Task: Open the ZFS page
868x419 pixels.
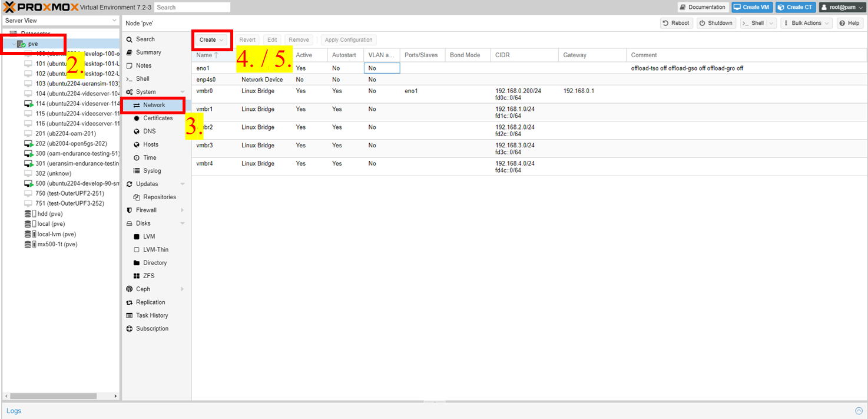Action: [148, 276]
